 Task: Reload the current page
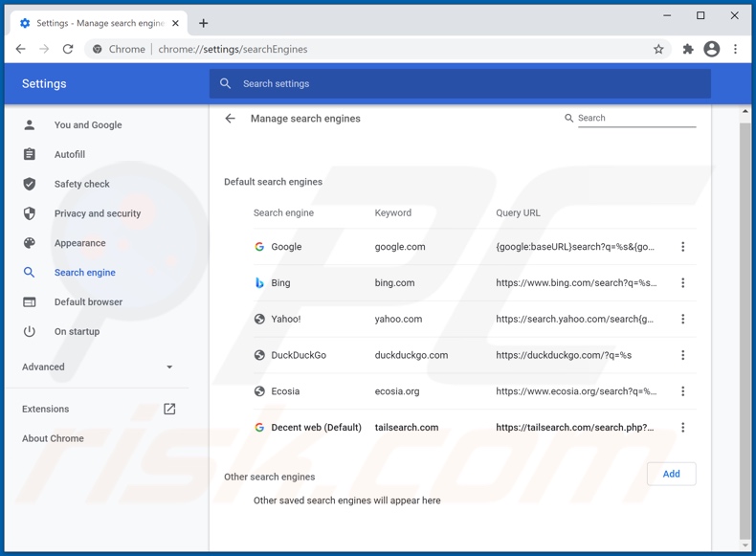[68, 49]
